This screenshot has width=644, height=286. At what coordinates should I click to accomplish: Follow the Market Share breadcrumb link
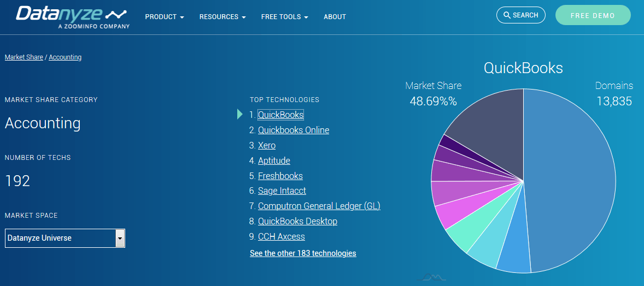click(x=24, y=57)
